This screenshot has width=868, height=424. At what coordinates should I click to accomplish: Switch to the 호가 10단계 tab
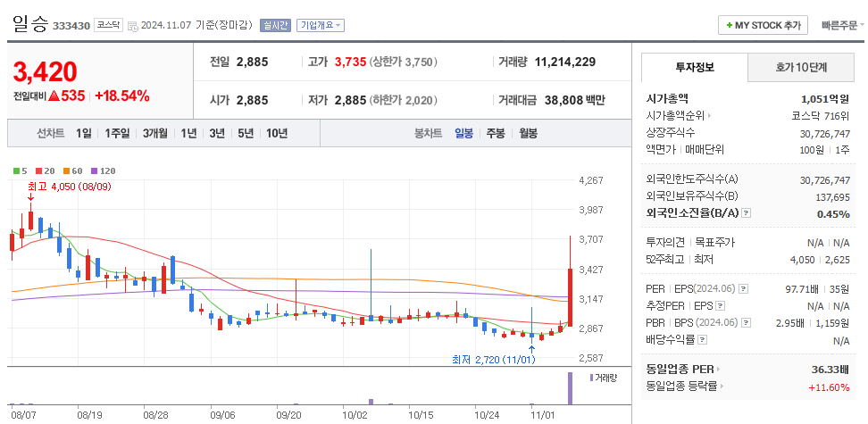pyautogui.click(x=801, y=68)
